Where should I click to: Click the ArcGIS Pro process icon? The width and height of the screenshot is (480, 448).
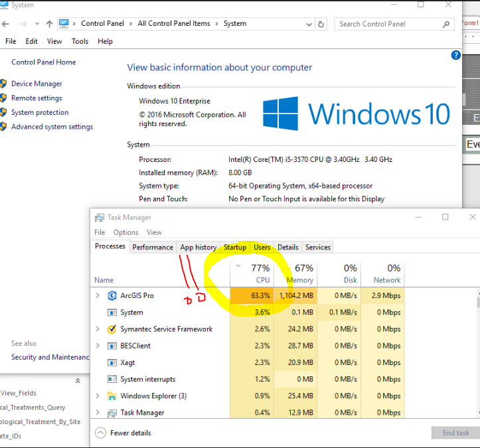(x=112, y=295)
